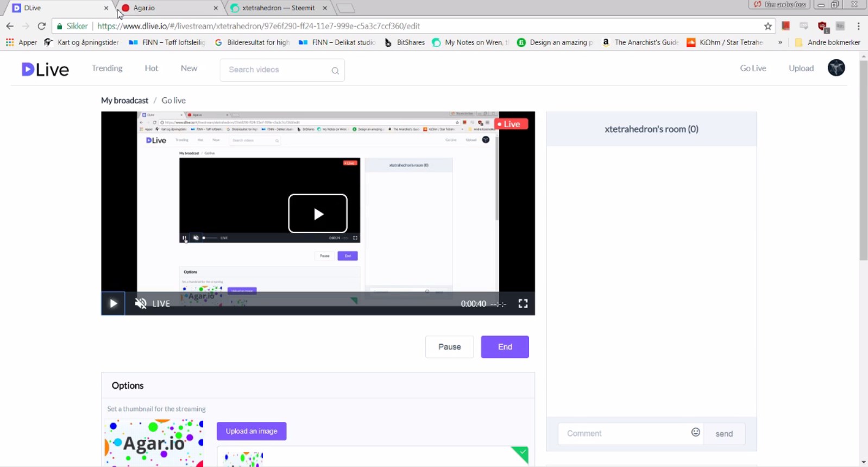Open the Chrome three-dot menu
The height and width of the screenshot is (467, 868).
(858, 26)
